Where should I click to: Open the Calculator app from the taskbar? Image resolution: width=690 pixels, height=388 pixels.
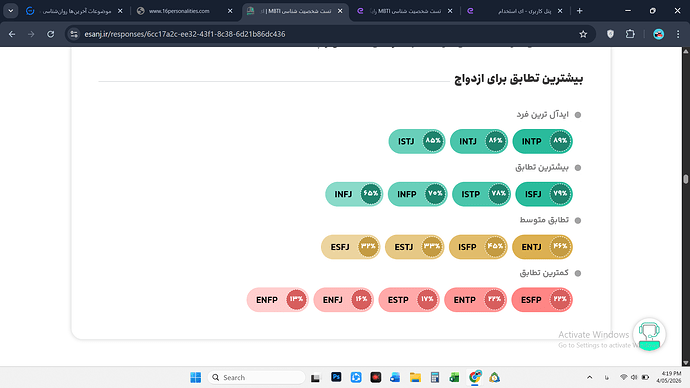[x=435, y=377]
